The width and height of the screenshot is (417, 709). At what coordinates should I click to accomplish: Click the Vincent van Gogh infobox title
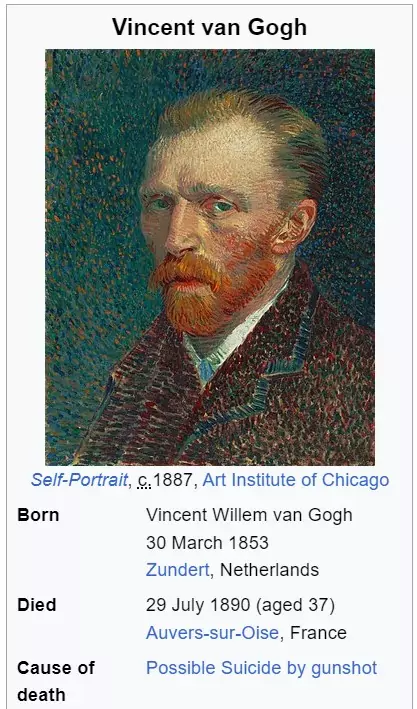[209, 27]
